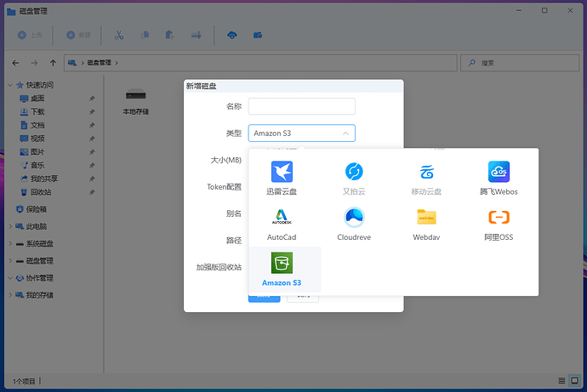Select 系统磁盘 in the sidebar
Image resolution: width=587 pixels, height=392 pixels.
pos(40,243)
